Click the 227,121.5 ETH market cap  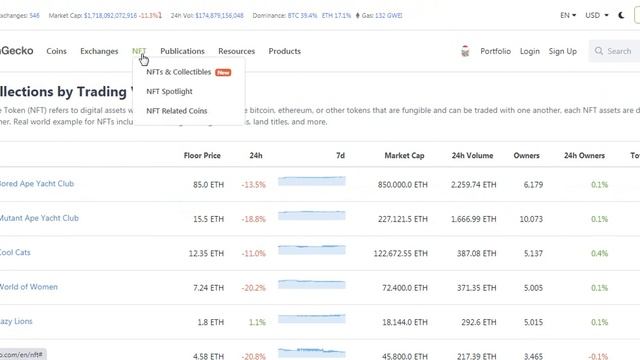(x=403, y=219)
